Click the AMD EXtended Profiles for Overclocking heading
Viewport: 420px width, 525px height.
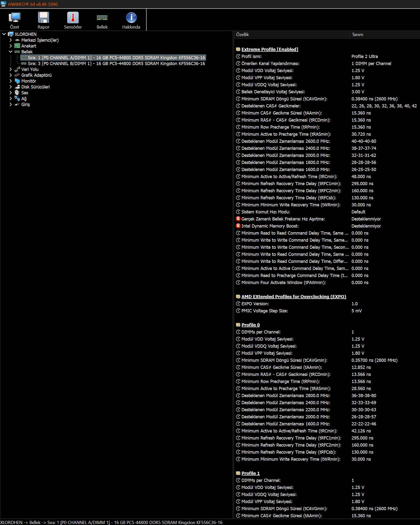click(x=294, y=297)
